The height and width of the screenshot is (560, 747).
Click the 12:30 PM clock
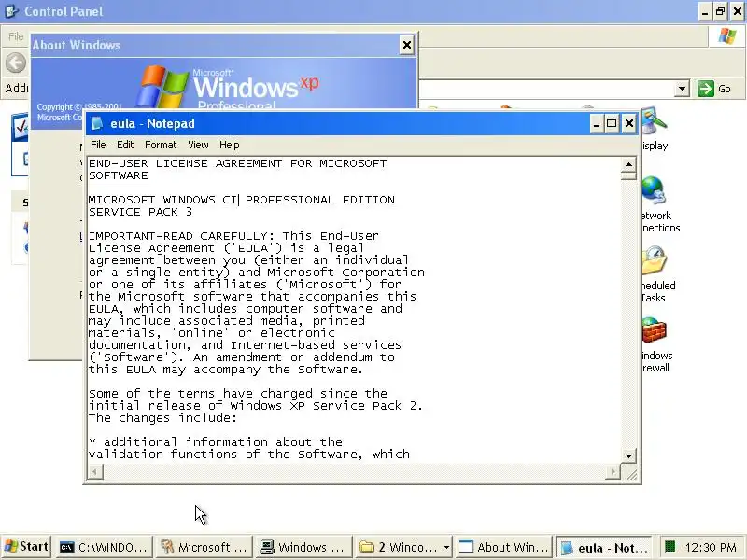712,548
